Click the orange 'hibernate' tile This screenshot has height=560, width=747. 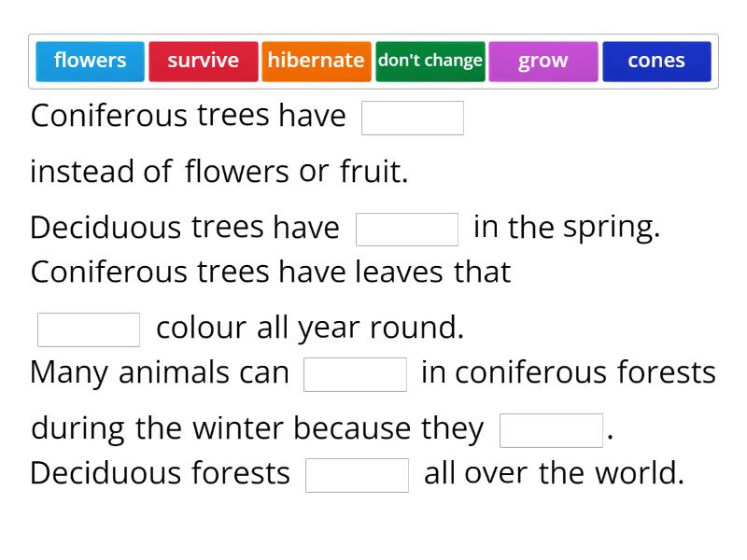(317, 61)
